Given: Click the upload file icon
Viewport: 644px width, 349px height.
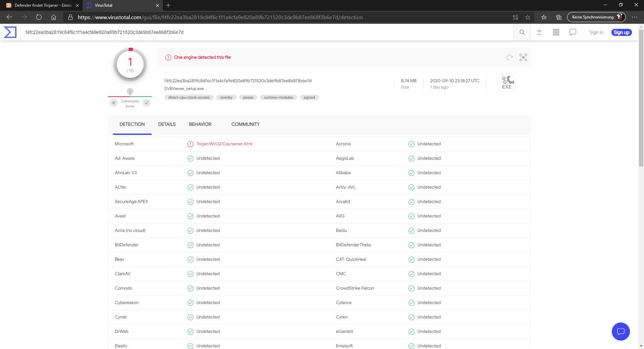Looking at the screenshot, I should point(539,32).
